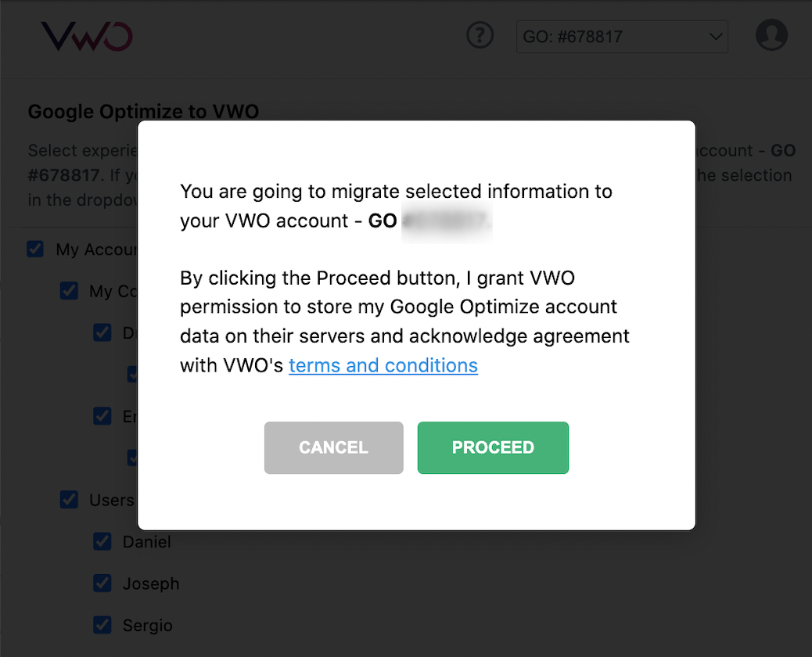
Task: Click the PROCEED button
Action: pyautogui.click(x=493, y=447)
